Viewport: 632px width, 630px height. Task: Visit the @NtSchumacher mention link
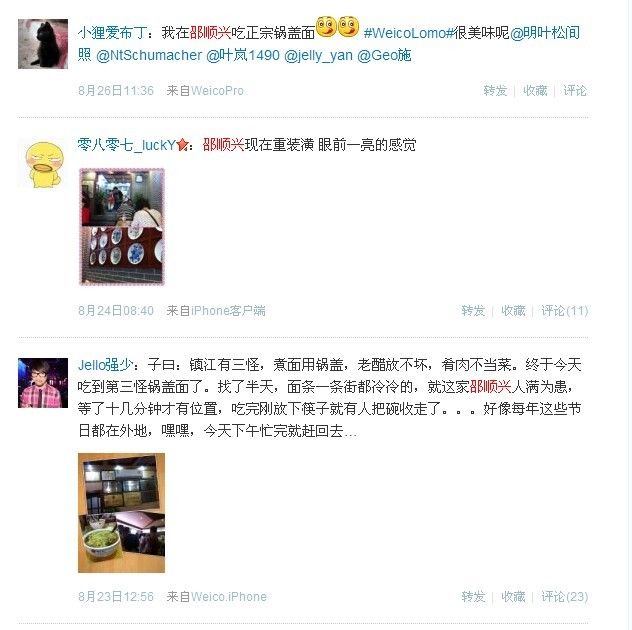(x=149, y=55)
